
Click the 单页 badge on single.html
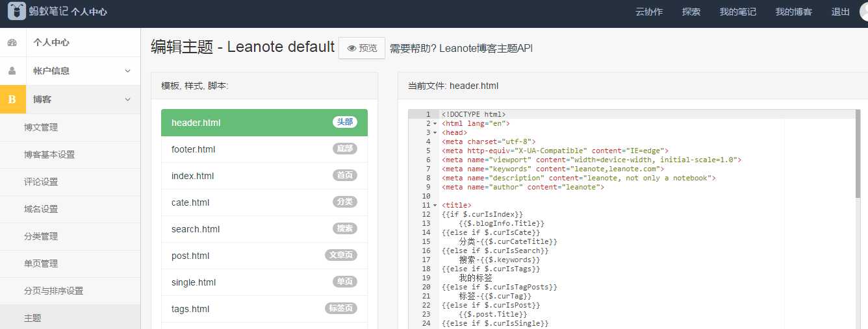pyautogui.click(x=345, y=282)
